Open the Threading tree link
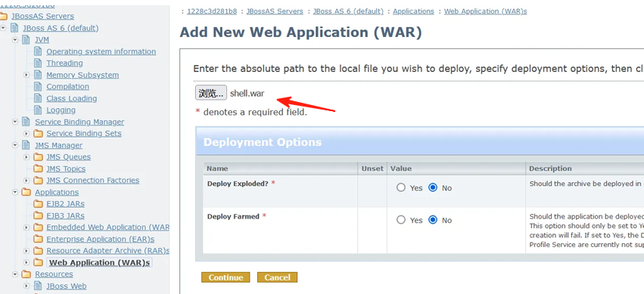 coord(64,63)
